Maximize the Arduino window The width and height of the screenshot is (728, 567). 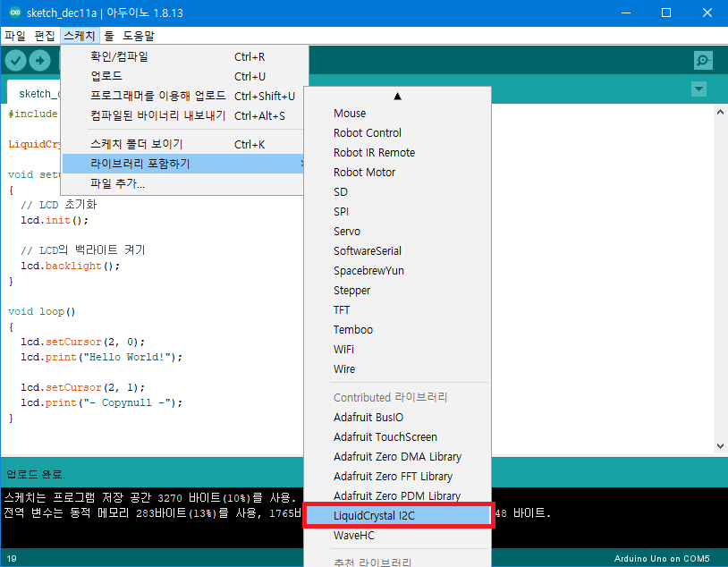pos(666,13)
